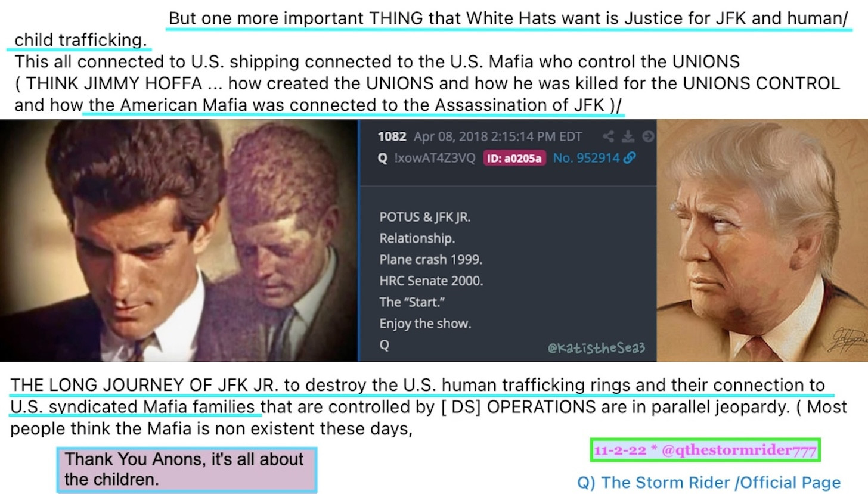
Task: Click the tripcode !xowAT4Z3VQ
Action: tap(435, 158)
